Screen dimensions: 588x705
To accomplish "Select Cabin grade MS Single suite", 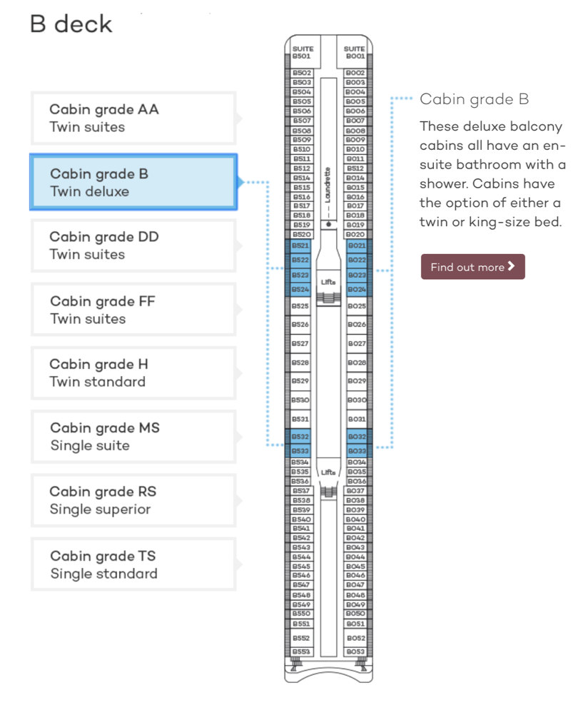I will click(x=133, y=437).
